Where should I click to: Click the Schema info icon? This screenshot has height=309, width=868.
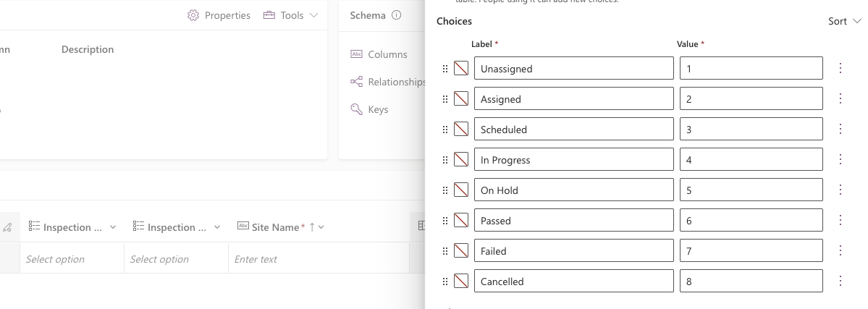pyautogui.click(x=397, y=15)
